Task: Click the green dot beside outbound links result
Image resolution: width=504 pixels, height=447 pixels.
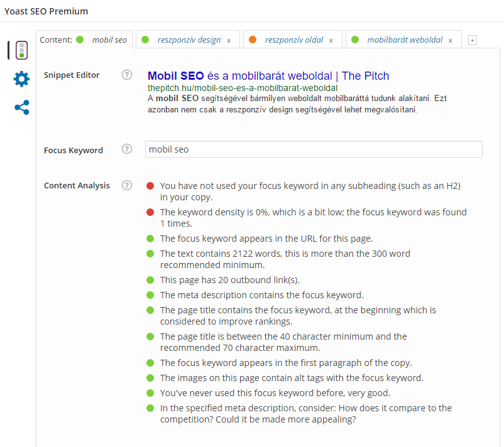Action: [150, 280]
